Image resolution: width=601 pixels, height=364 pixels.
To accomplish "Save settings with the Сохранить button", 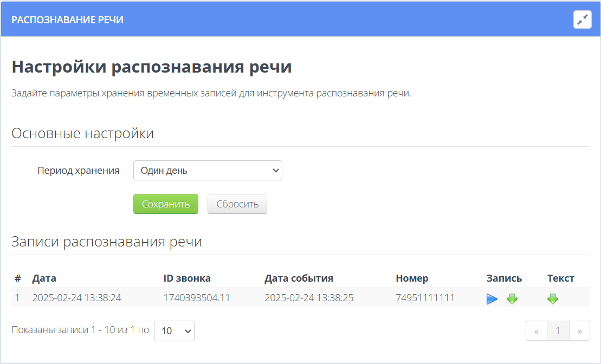I will point(165,204).
